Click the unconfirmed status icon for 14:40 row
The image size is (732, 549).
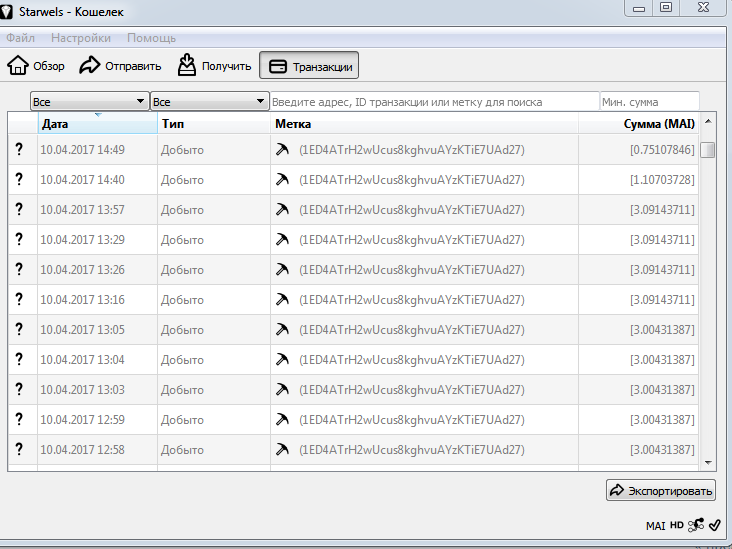pos(19,179)
